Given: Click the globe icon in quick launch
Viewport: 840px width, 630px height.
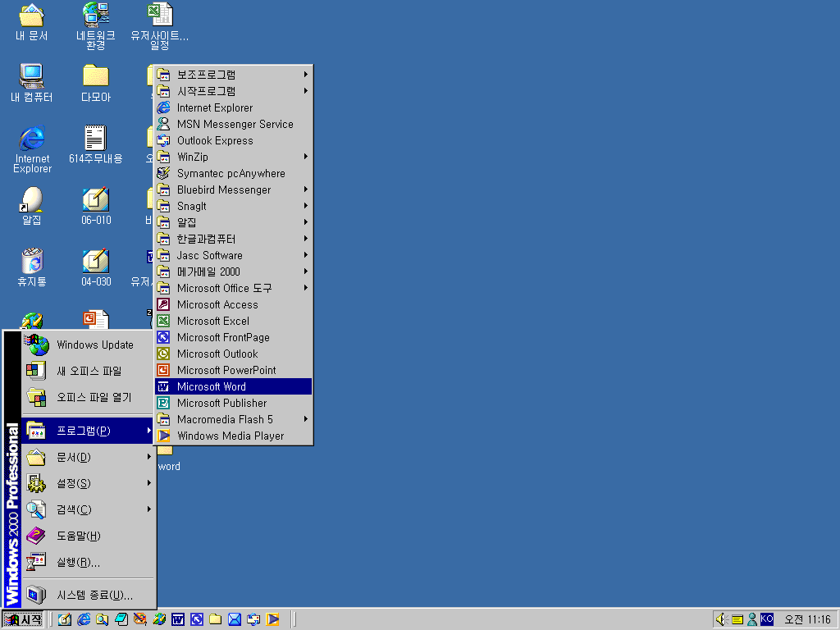Looking at the screenshot, I should pos(159,619).
